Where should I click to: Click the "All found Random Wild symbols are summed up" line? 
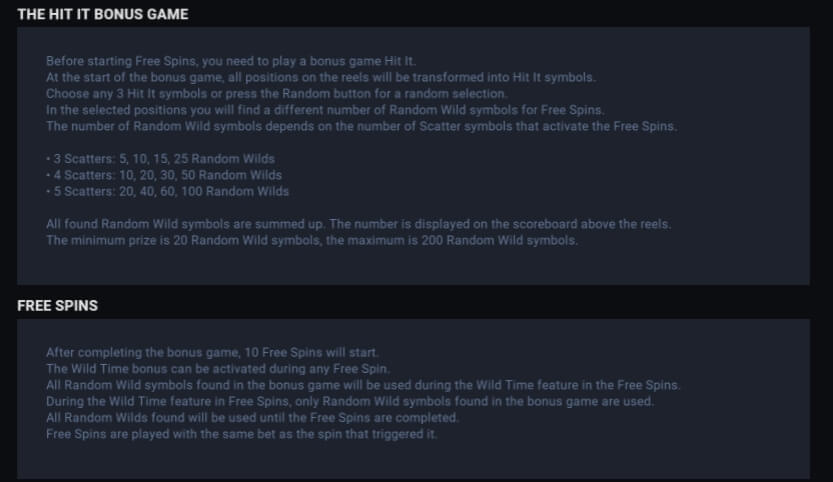358,224
